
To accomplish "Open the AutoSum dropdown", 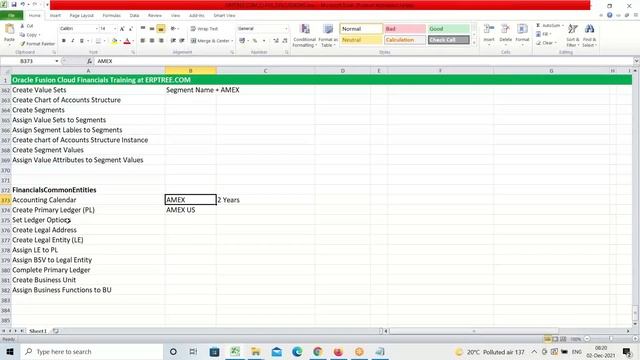I will pos(563,26).
